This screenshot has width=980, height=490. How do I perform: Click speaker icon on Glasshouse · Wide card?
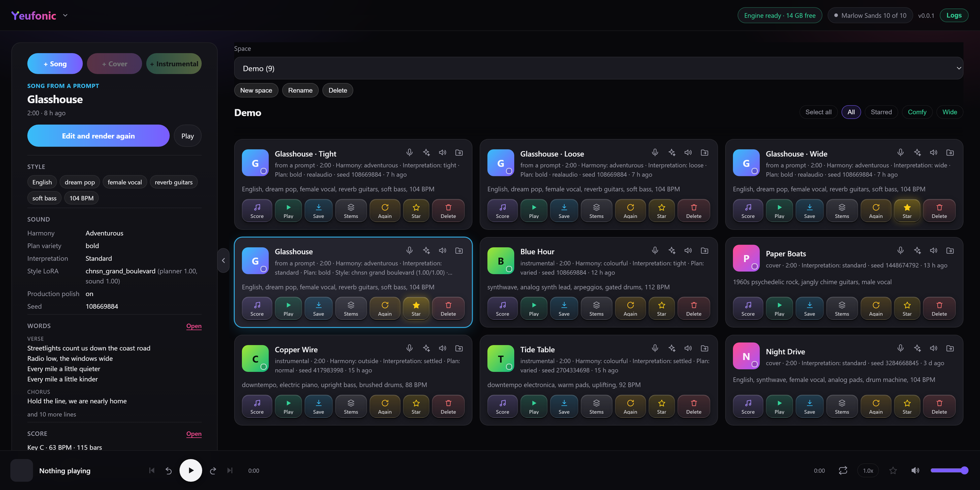click(x=934, y=153)
